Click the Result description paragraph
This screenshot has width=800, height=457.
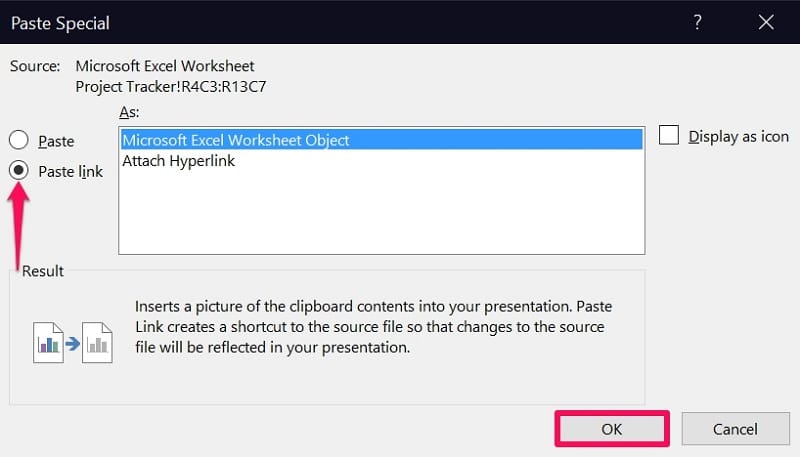(x=369, y=327)
